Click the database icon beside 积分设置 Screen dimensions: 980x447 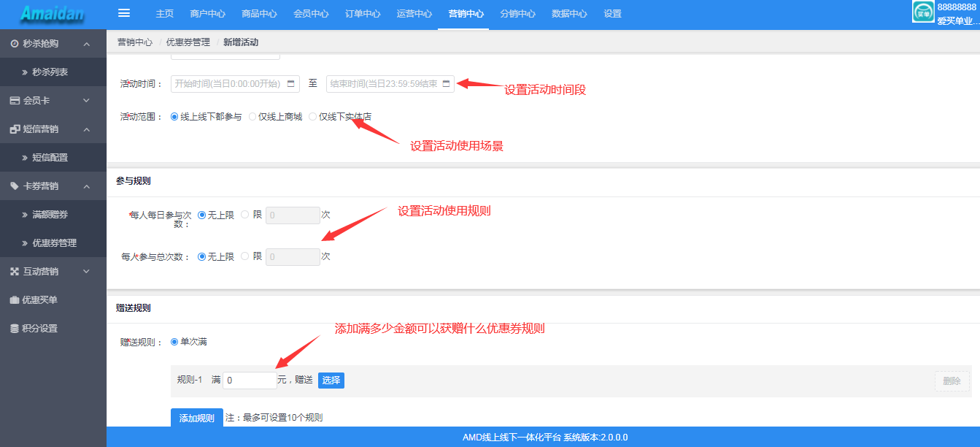pos(15,329)
